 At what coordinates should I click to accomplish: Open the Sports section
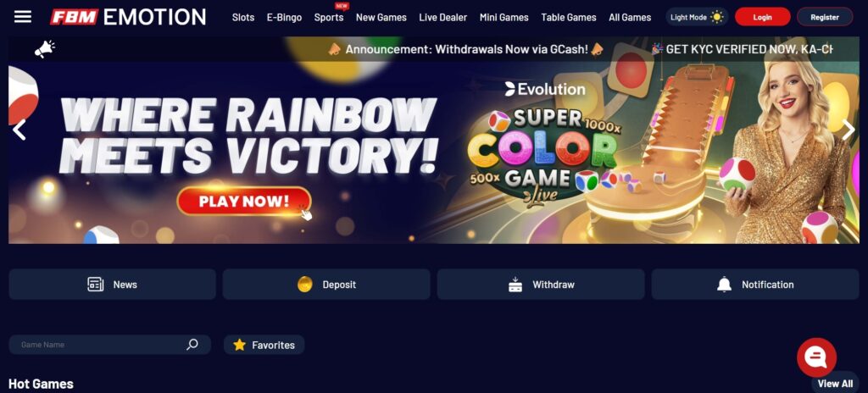pos(329,17)
